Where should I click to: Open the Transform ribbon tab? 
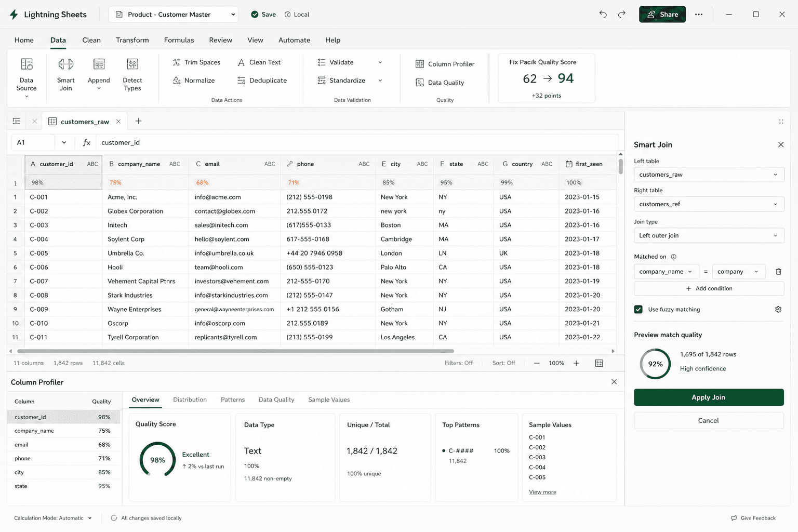132,40
